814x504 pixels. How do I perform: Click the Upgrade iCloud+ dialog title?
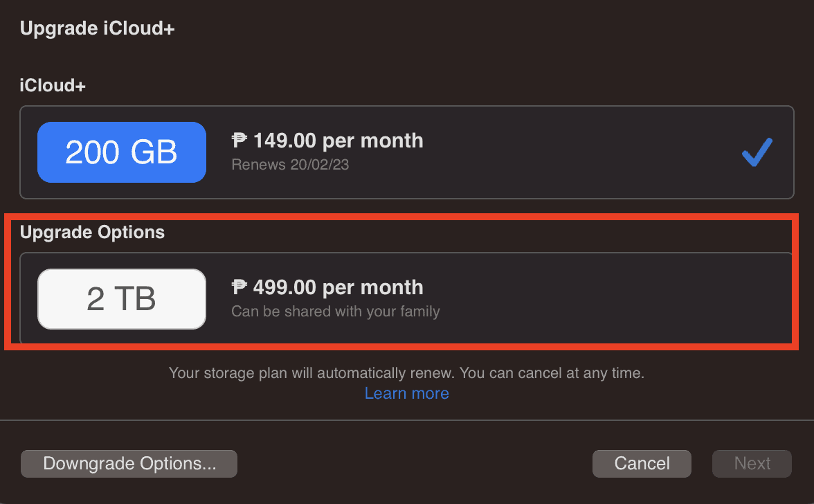(98, 29)
